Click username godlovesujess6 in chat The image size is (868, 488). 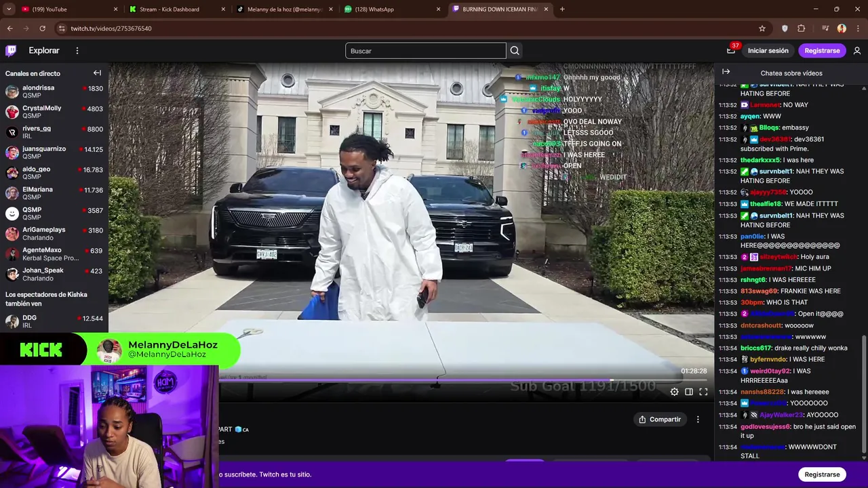click(x=765, y=427)
